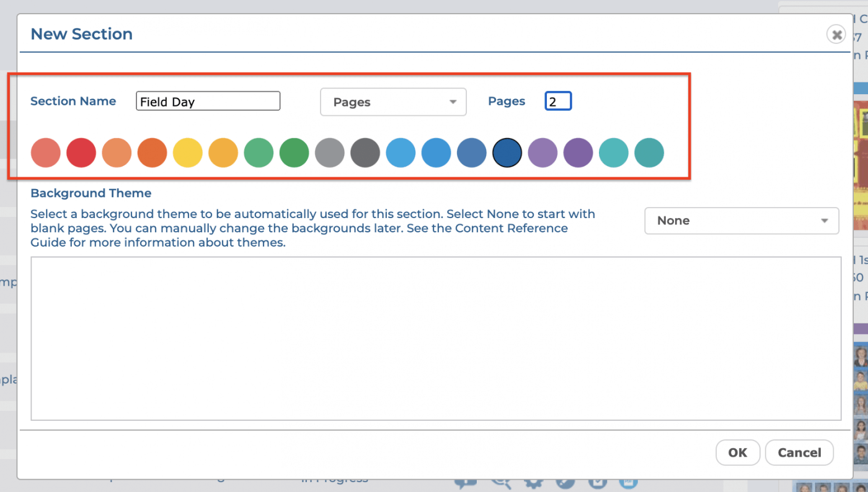Pick the light orange color swatch
The width and height of the screenshot is (868, 492).
tap(117, 153)
